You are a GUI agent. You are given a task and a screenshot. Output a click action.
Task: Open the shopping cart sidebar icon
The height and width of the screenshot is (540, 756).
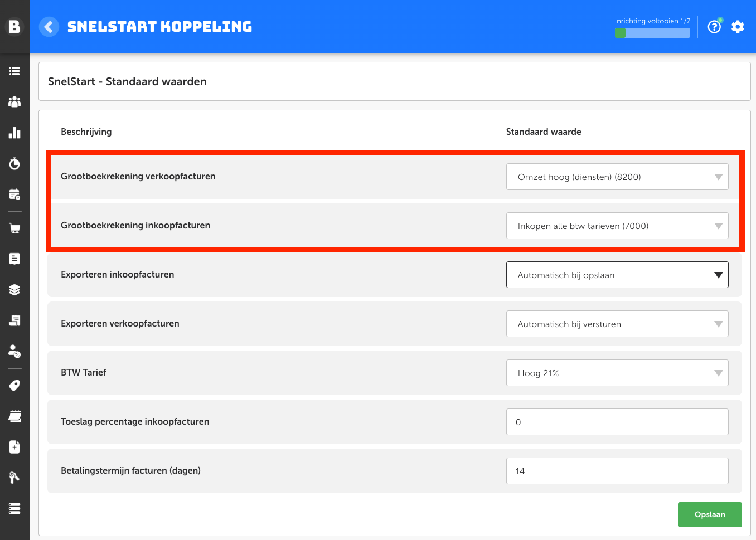tap(14, 228)
